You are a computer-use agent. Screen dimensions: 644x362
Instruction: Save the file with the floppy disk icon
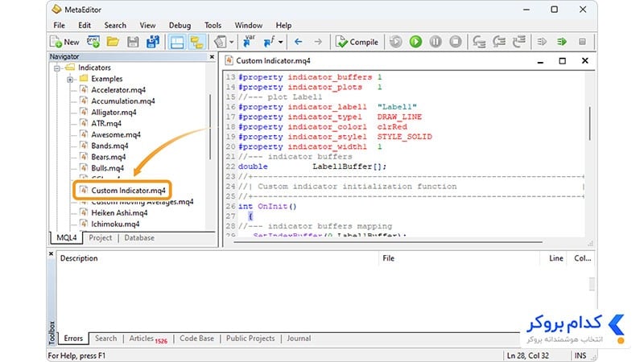133,42
